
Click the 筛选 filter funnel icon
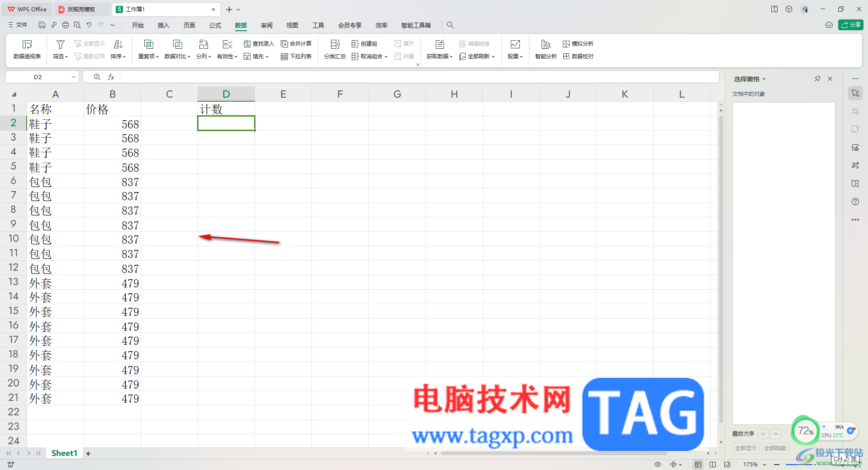[x=60, y=44]
